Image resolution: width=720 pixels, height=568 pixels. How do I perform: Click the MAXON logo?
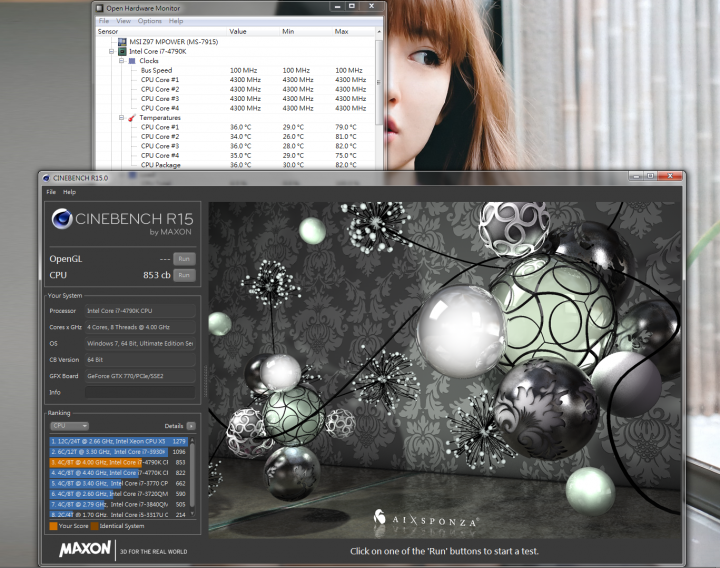pyautogui.click(x=85, y=549)
